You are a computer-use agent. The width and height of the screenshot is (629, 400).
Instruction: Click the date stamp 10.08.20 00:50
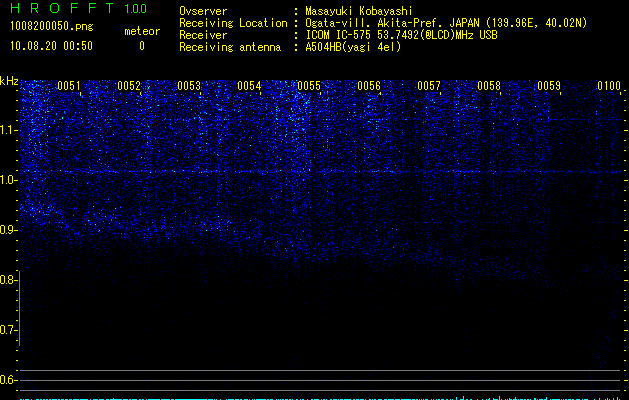[x=51, y=46]
